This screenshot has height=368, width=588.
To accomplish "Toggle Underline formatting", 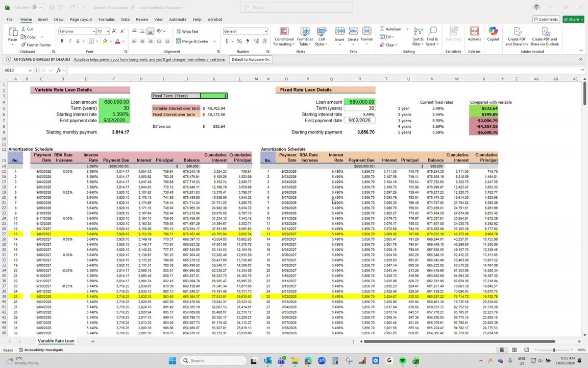I will (x=78, y=41).
